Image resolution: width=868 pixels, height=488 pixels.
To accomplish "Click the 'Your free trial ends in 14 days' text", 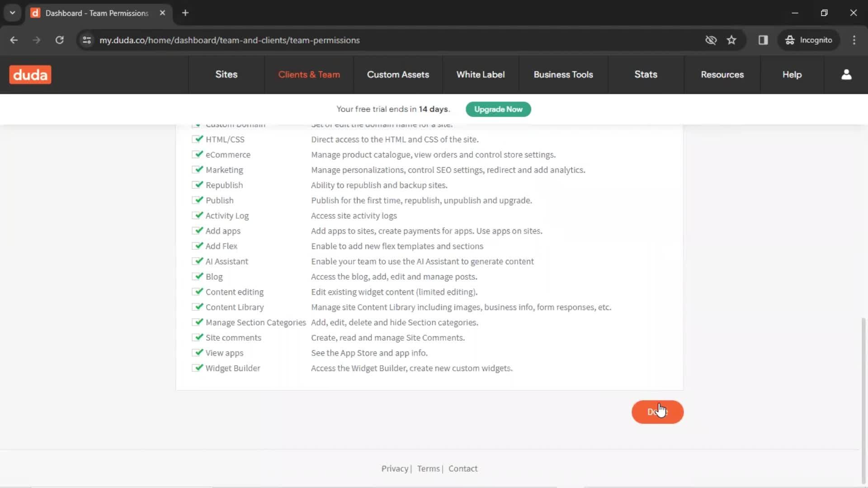I will [x=393, y=109].
